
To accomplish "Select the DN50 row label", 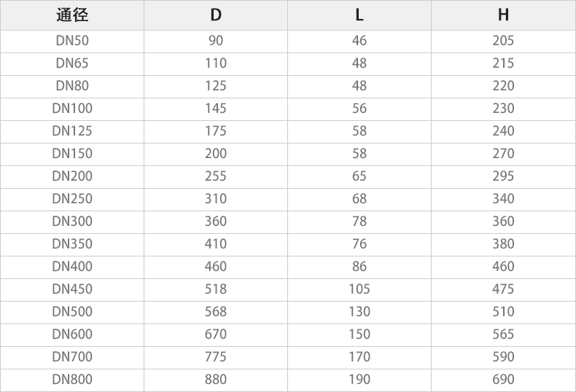I will click(x=72, y=41).
